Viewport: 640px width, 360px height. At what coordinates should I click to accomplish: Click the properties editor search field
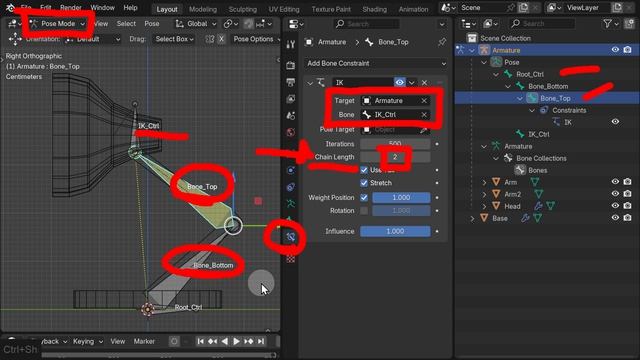tap(366, 24)
